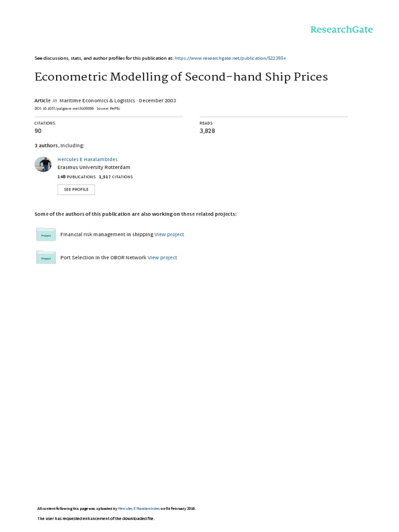Click the ResearchGate logo
This screenshot has height=532, width=399.
(341, 30)
